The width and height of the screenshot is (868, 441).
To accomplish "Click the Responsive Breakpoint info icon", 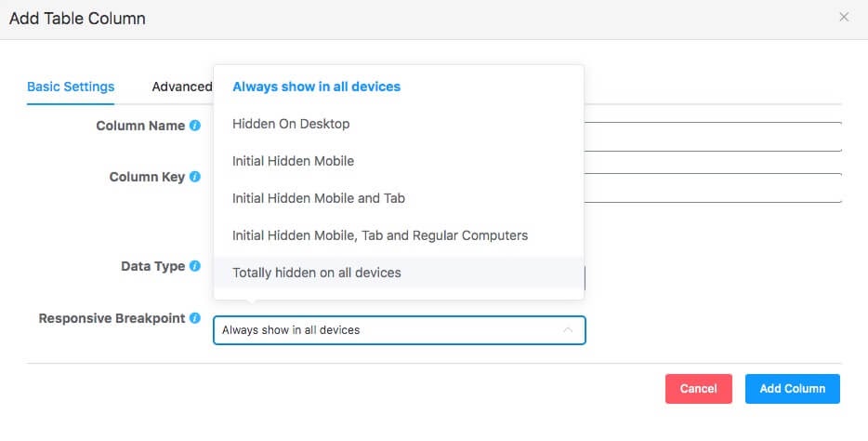I will pyautogui.click(x=195, y=318).
